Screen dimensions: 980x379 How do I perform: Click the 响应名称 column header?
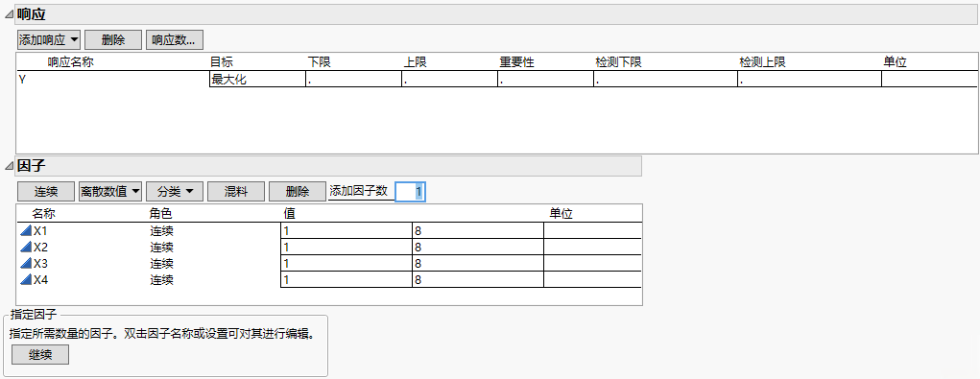[x=71, y=61]
